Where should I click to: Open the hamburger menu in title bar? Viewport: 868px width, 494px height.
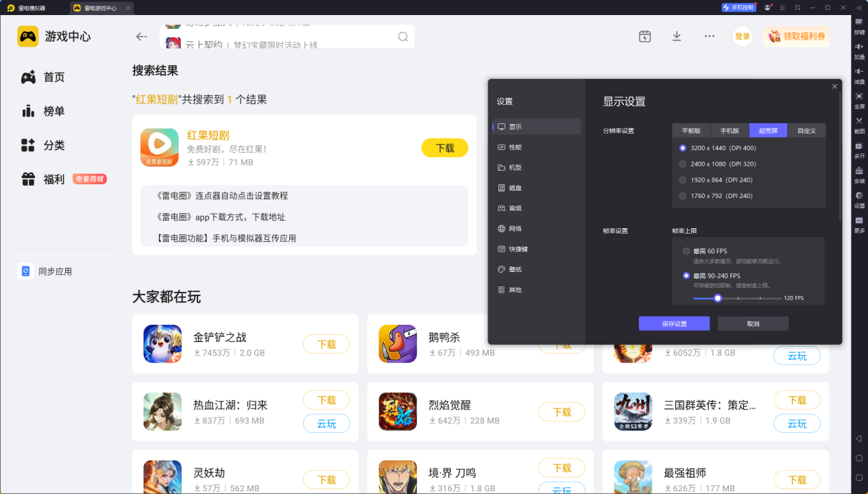(x=782, y=8)
